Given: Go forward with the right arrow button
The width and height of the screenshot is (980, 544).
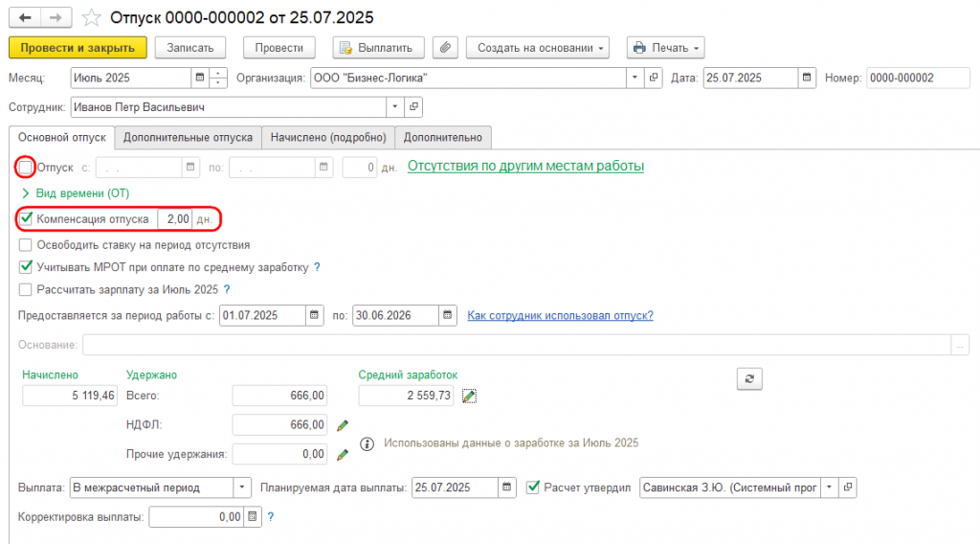Looking at the screenshot, I should pyautogui.click(x=56, y=17).
